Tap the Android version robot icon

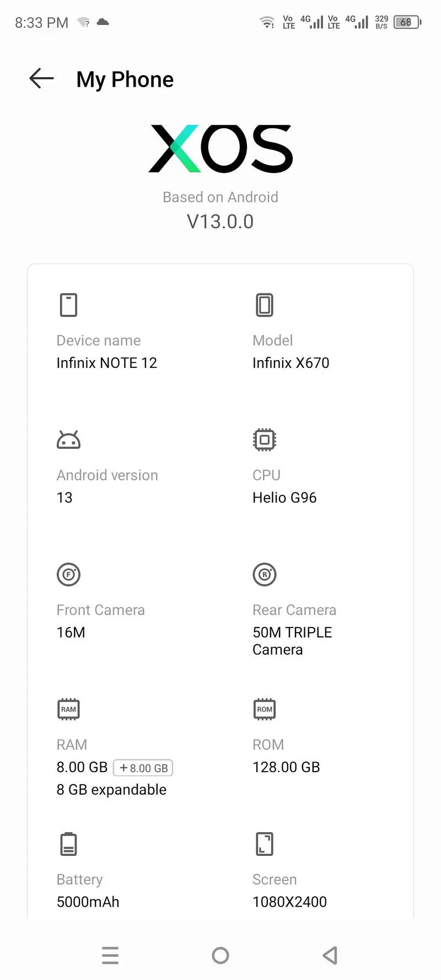(x=68, y=440)
